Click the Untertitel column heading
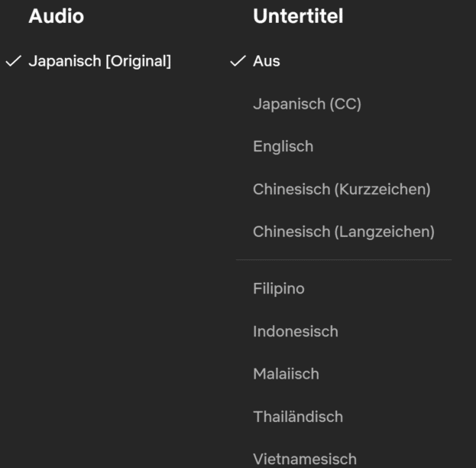 pos(298,16)
